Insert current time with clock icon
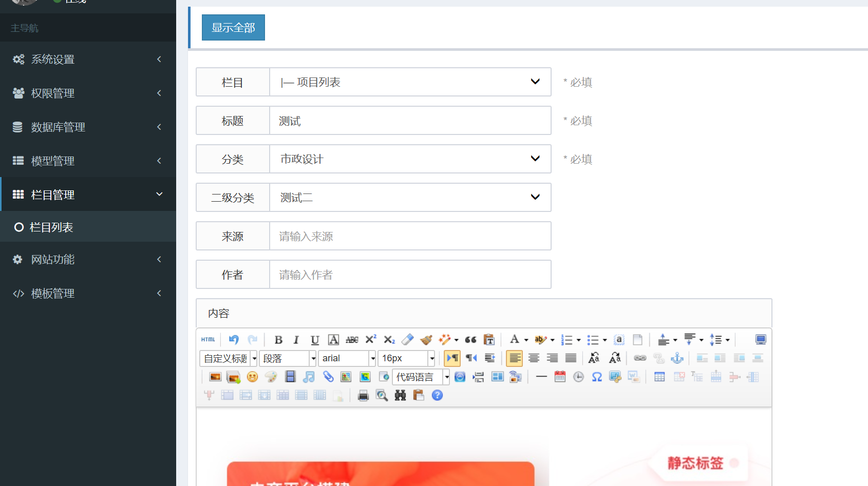The image size is (868, 486). (578, 377)
